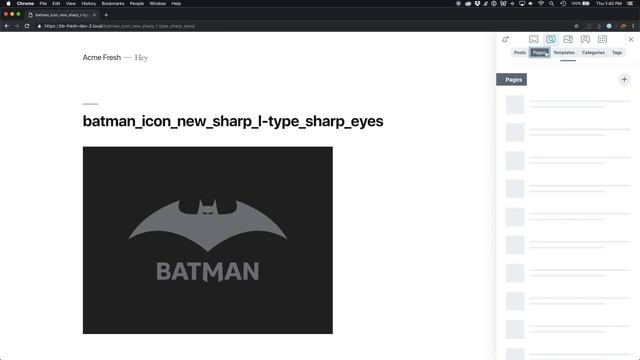Click the Batman logo image

tap(208, 240)
